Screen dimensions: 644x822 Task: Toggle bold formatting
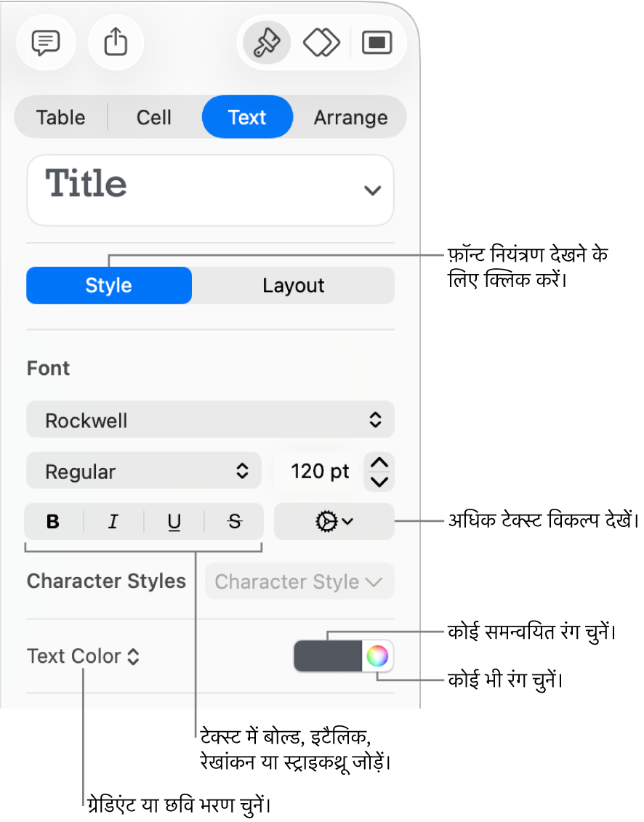(x=53, y=521)
